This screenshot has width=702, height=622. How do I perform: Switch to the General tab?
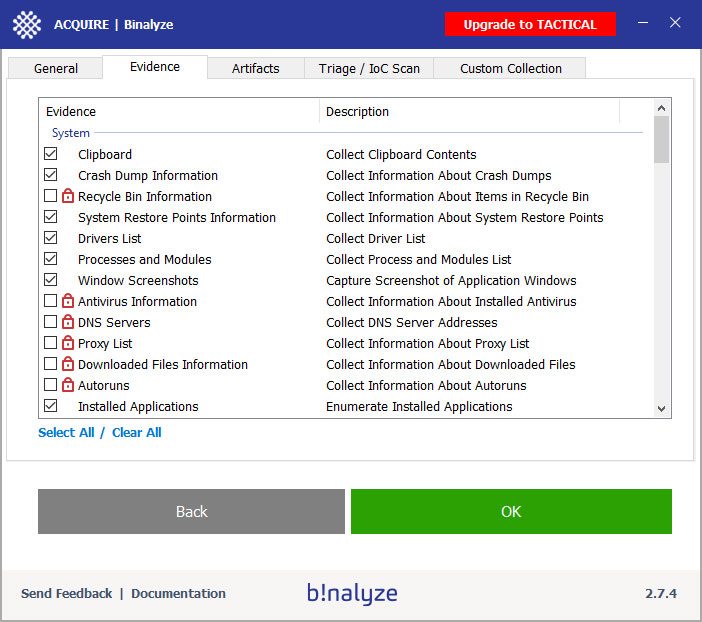(x=56, y=69)
